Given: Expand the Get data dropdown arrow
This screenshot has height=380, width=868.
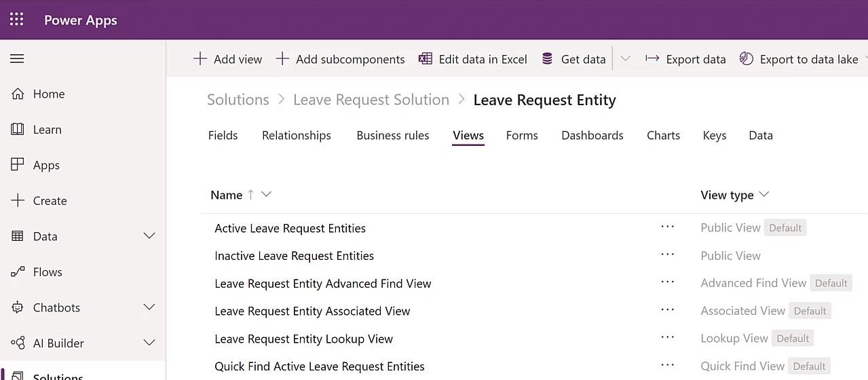Looking at the screenshot, I should tap(626, 59).
